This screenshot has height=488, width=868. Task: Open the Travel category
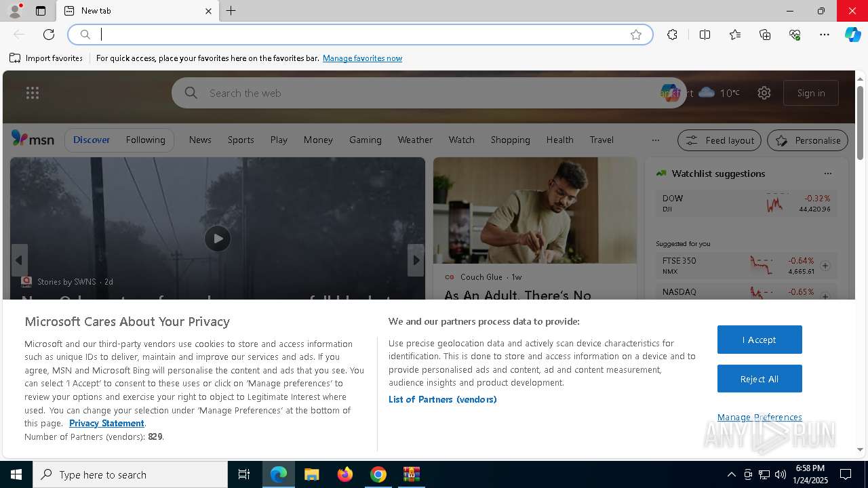coord(601,140)
